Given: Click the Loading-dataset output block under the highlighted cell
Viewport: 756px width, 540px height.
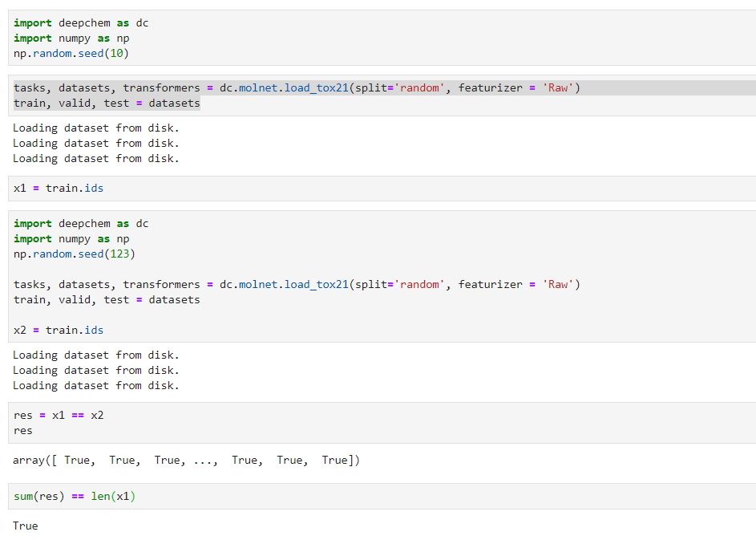Looking at the screenshot, I should (96, 144).
